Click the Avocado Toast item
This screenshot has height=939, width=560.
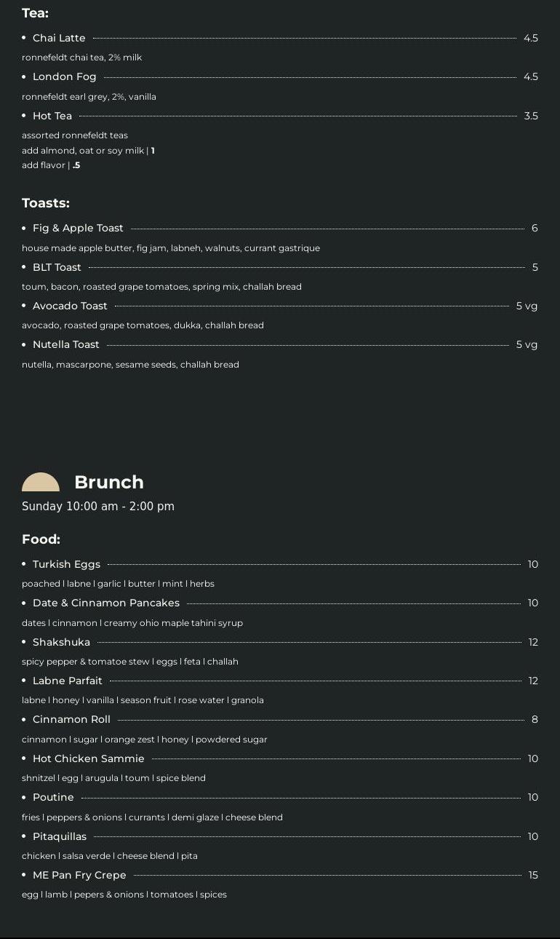tap(70, 306)
